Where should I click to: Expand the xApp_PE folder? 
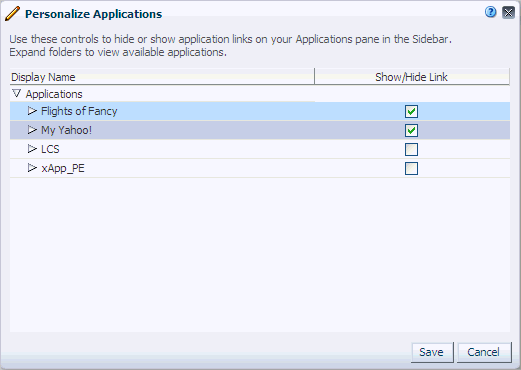32,168
